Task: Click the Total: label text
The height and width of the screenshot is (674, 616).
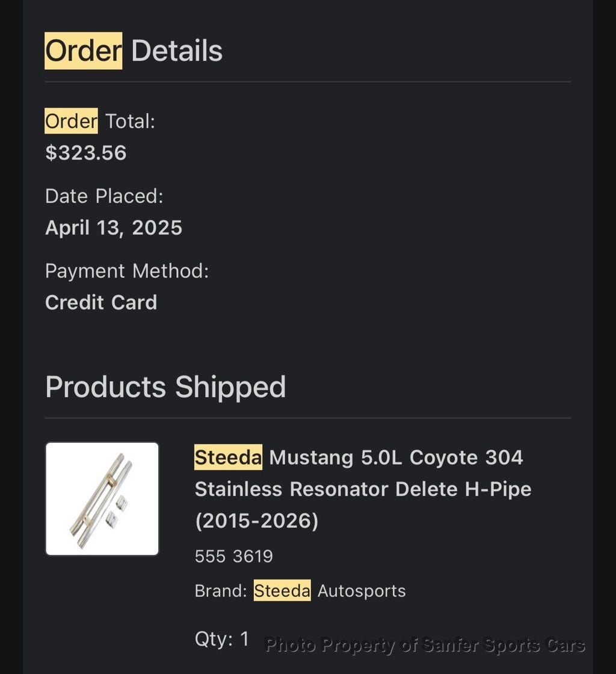Action: tap(131, 122)
